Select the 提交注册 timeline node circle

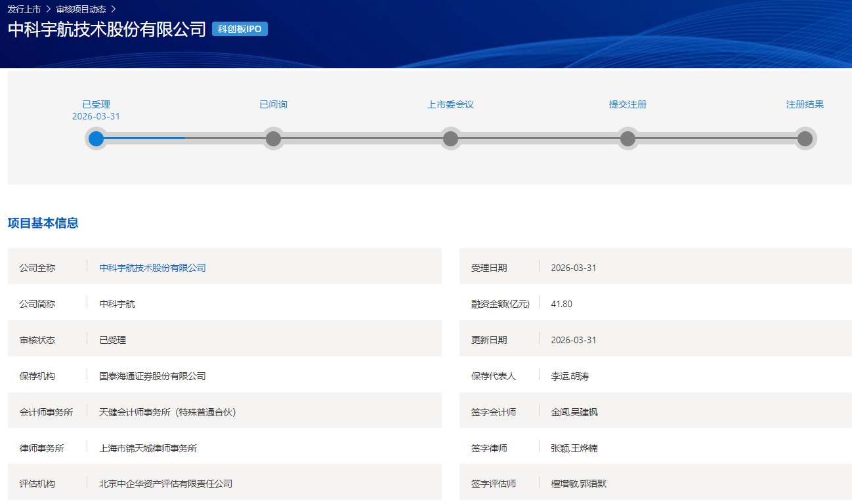(x=628, y=138)
